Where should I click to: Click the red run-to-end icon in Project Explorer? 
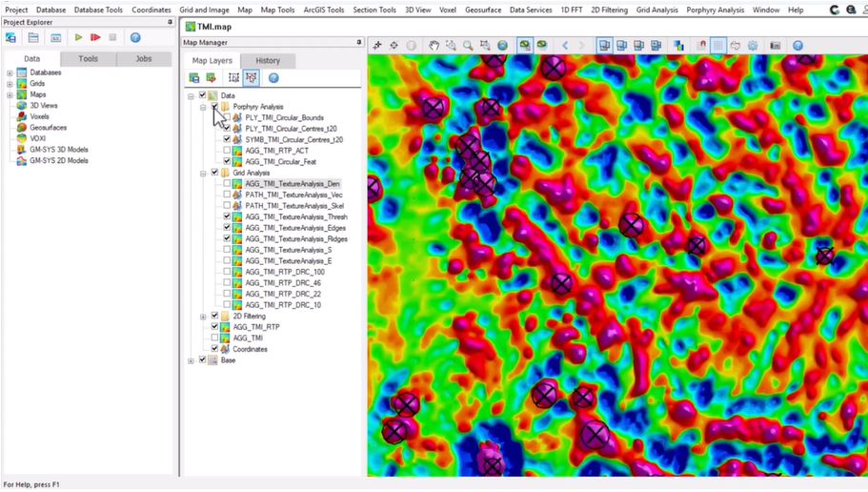(95, 38)
